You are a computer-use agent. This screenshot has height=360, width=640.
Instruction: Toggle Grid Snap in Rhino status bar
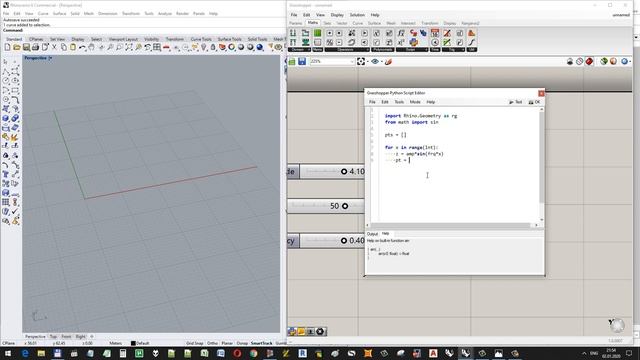[x=195, y=343]
